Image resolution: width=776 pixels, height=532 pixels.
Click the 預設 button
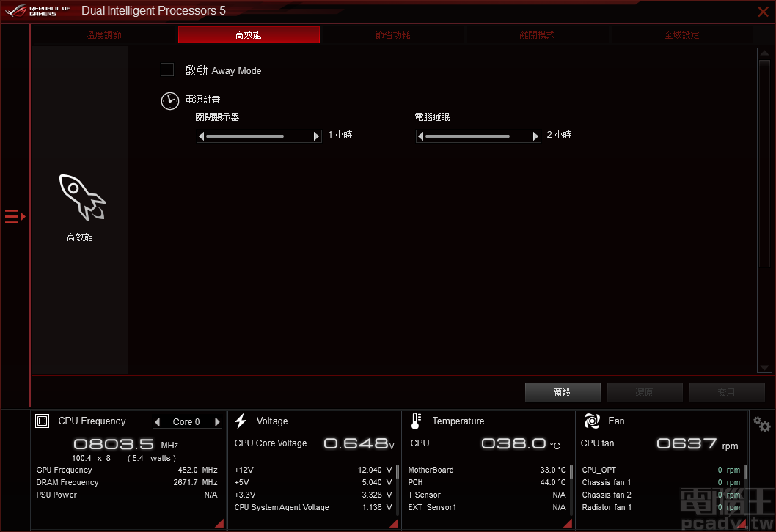563,393
